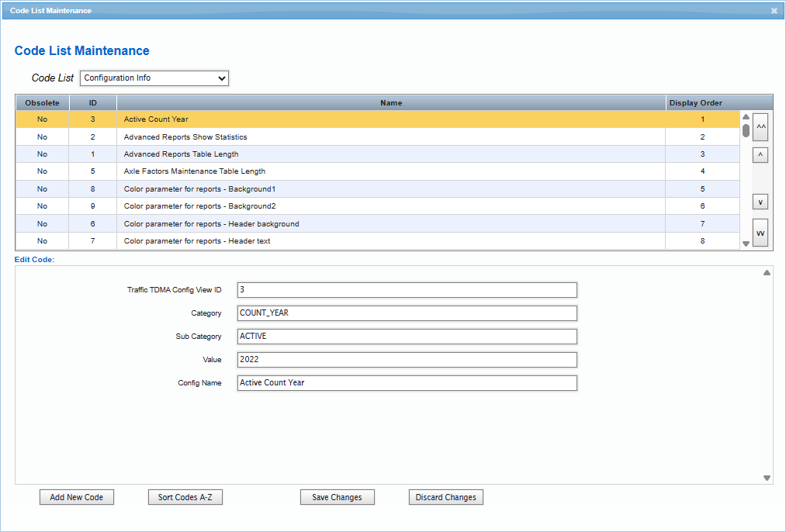786x532 pixels.
Task: Discard the current changes
Action: [x=445, y=497]
